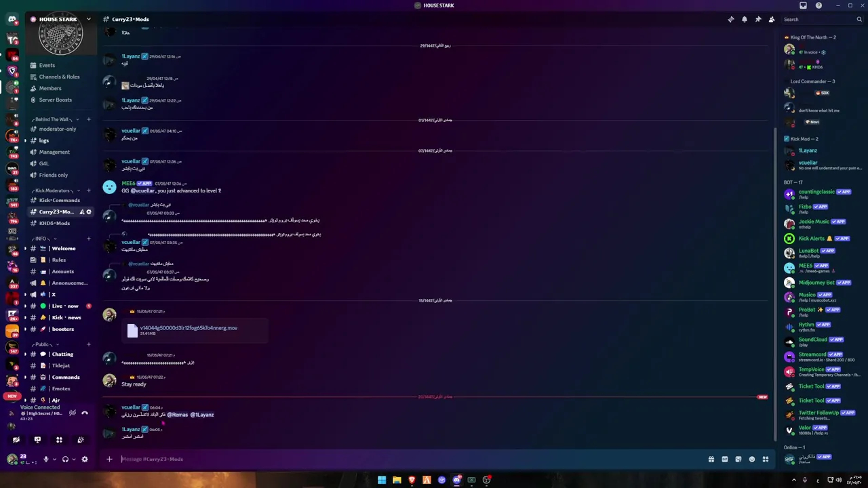Add channel to Behind The Wall category
This screenshot has width=868, height=488.
coord(88,119)
